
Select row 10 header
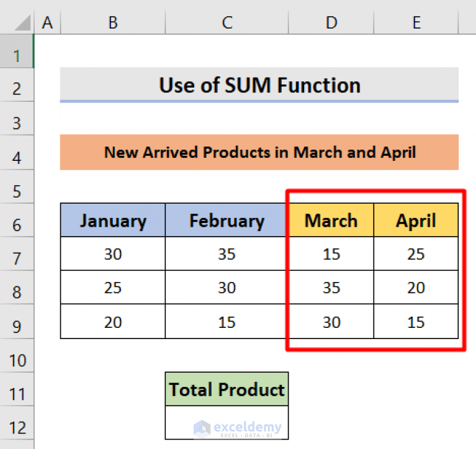(17, 355)
